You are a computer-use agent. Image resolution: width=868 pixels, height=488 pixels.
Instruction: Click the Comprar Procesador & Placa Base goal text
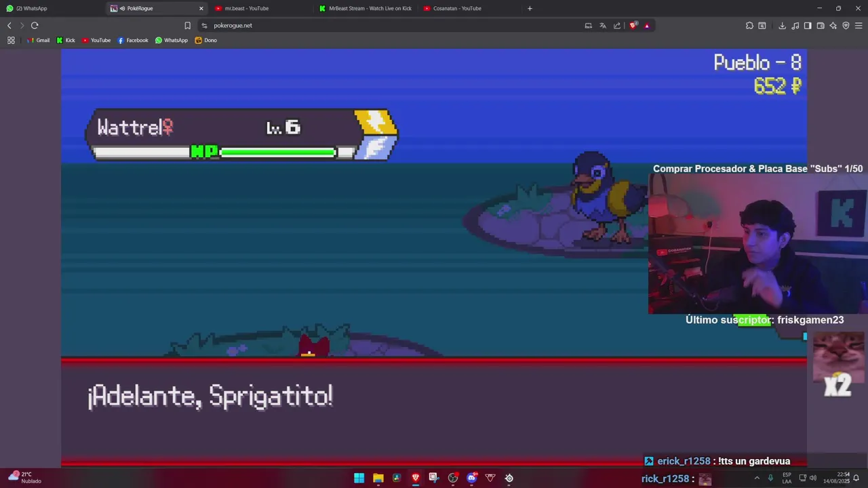[757, 169]
